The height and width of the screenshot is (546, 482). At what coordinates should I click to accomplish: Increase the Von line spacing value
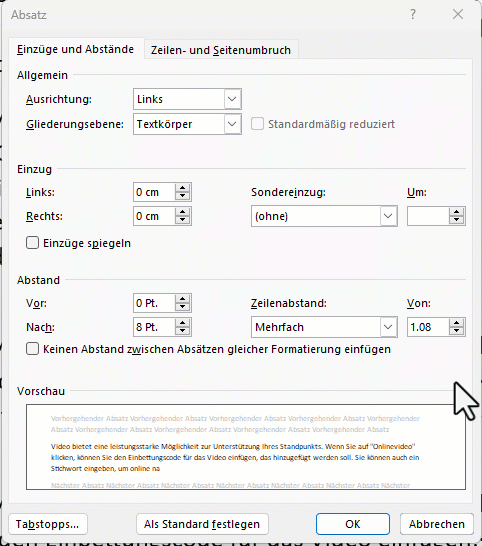456,323
